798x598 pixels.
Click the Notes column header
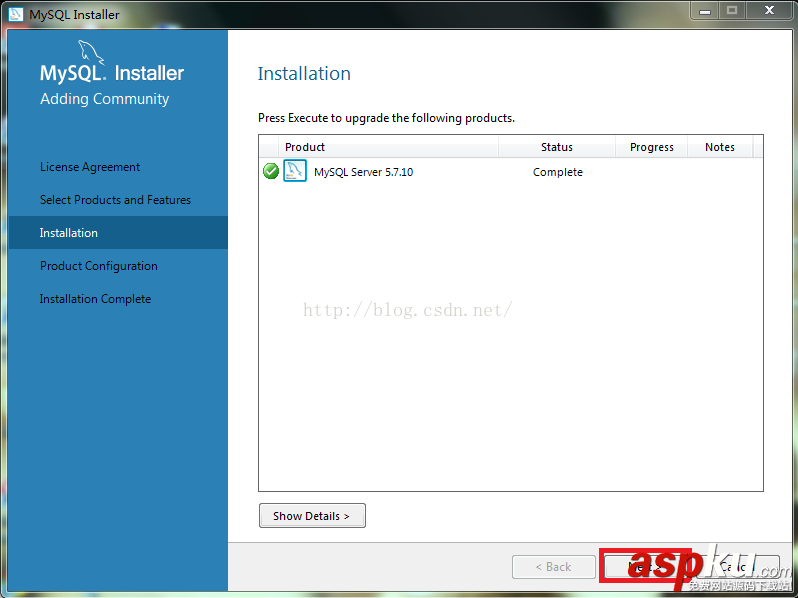click(x=720, y=147)
